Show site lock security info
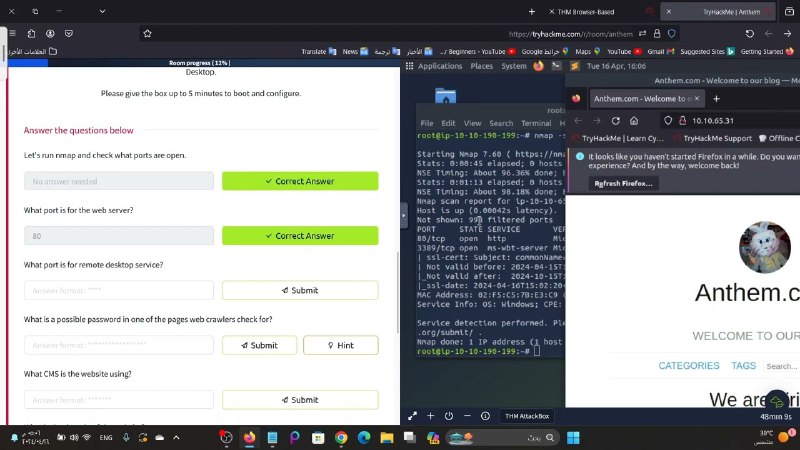Image resolution: width=800 pixels, height=450 pixels. pyautogui.click(x=657, y=34)
